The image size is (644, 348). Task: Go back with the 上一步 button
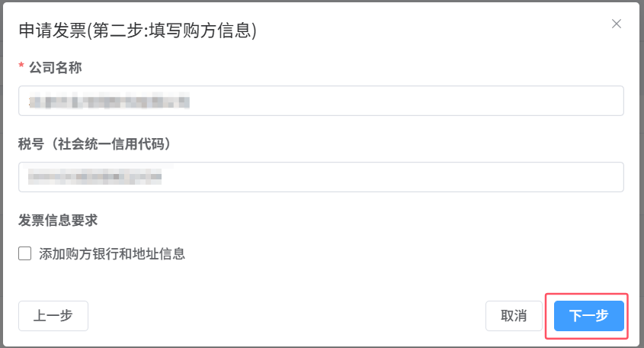[53, 316]
